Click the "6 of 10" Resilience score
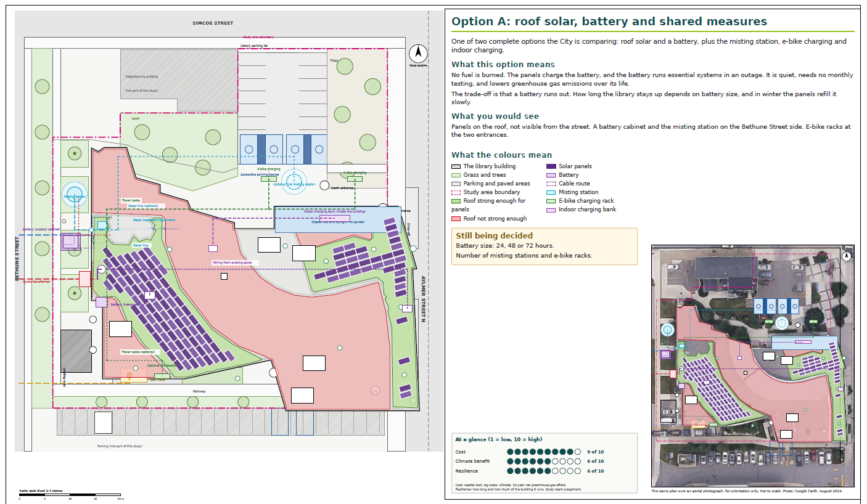This screenshot has height=504, width=867. [x=596, y=471]
